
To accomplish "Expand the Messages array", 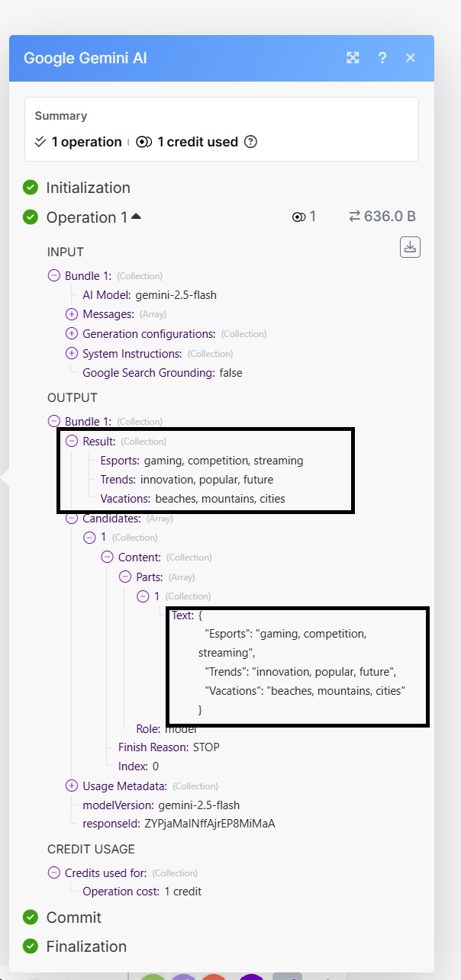I will 72,314.
